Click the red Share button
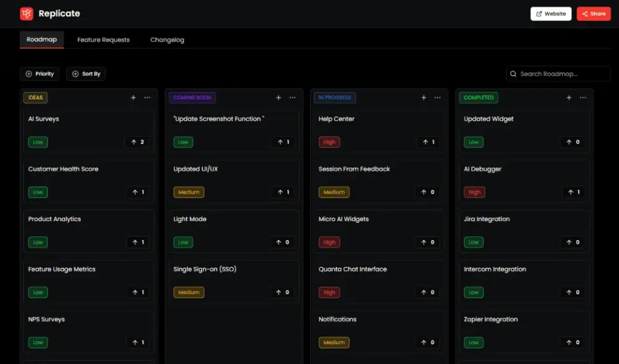Image resolution: width=619 pixels, height=364 pixels. click(x=593, y=14)
